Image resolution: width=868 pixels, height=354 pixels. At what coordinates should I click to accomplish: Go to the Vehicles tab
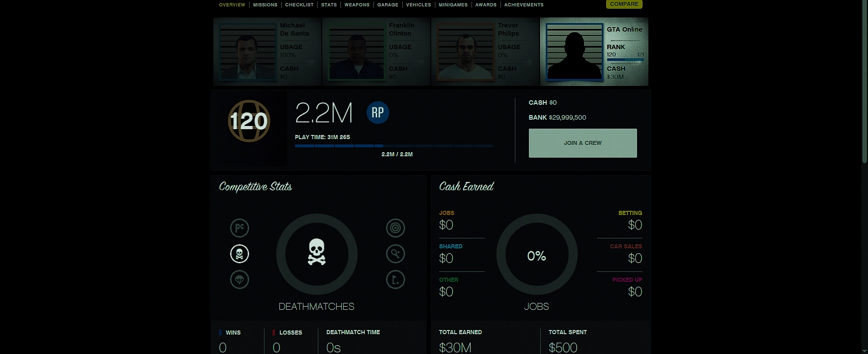[x=419, y=5]
